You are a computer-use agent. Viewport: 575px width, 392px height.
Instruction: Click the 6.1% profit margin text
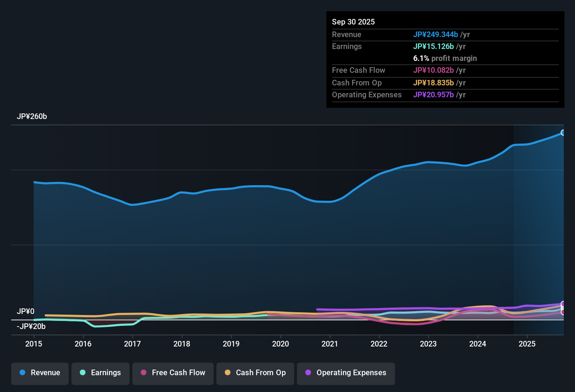(445, 58)
